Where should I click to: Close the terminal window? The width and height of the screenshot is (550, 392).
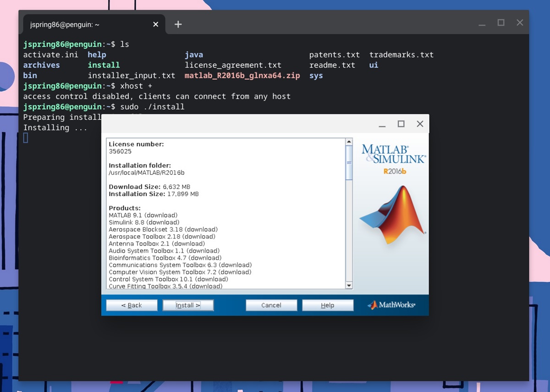pos(520,22)
